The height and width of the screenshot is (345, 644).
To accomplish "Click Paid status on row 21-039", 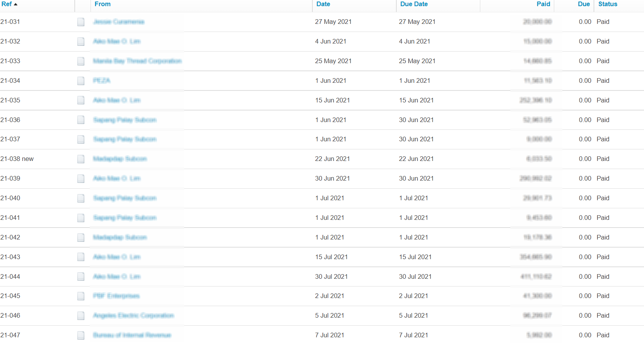I will (x=603, y=178).
